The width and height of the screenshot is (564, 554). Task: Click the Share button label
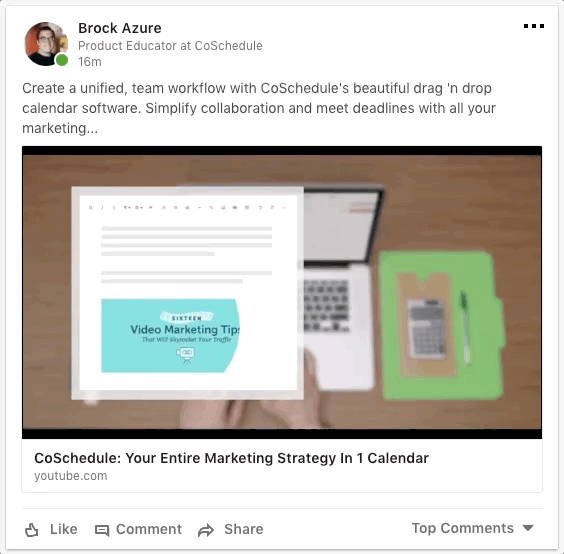244,529
